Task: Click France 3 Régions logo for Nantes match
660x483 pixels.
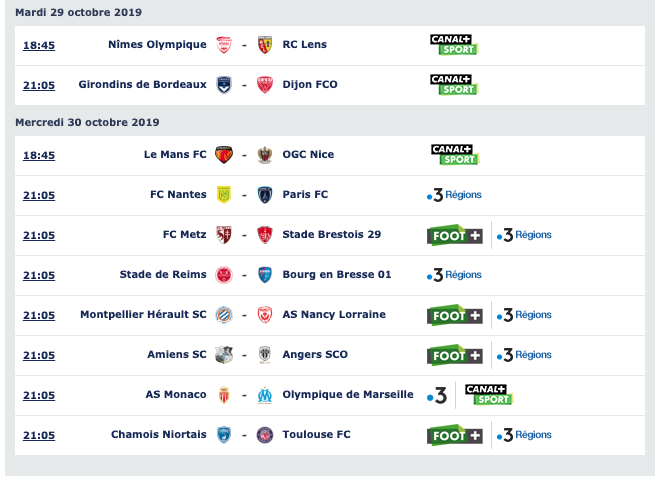Action: pyautogui.click(x=454, y=195)
